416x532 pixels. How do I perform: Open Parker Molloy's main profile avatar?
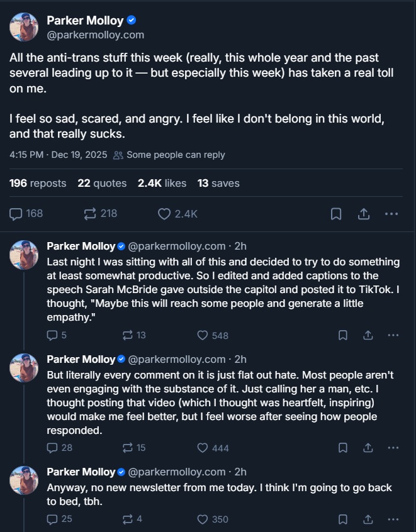click(x=24, y=26)
